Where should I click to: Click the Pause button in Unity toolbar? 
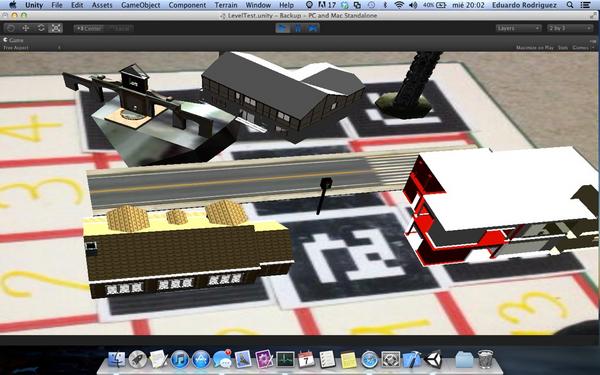(x=298, y=28)
